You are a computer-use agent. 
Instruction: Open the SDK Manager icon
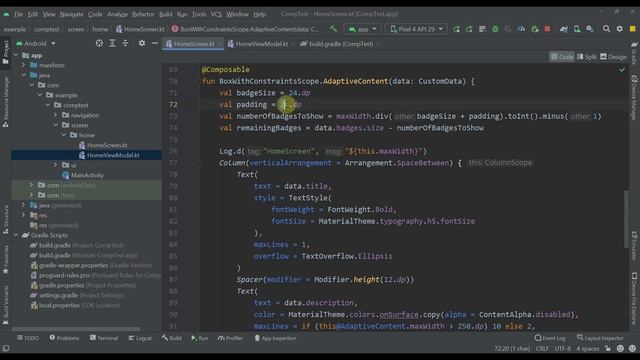point(590,29)
